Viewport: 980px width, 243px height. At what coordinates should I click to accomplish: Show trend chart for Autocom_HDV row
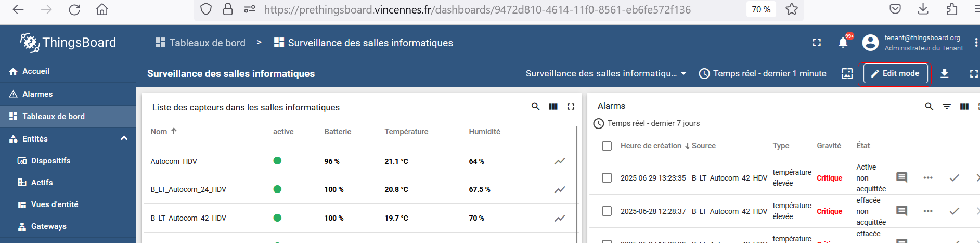(x=560, y=161)
